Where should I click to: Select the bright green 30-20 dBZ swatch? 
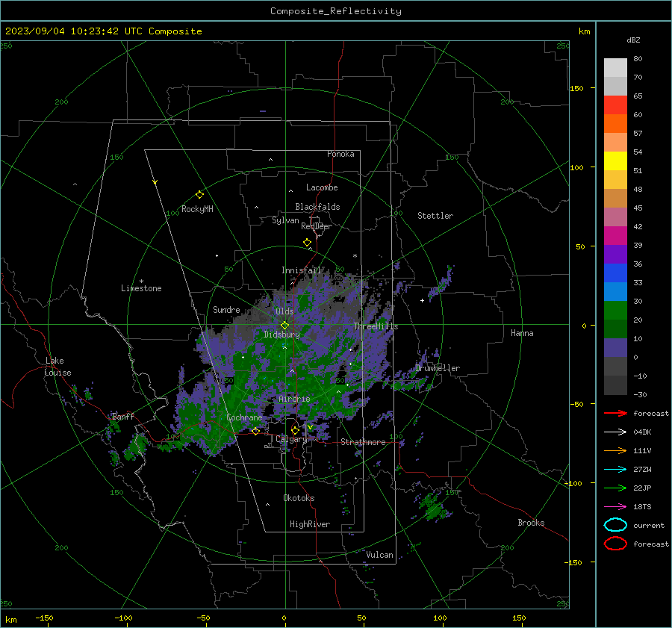point(615,310)
